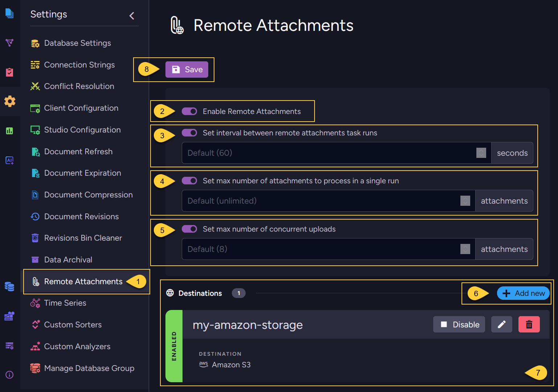558x392 pixels.
Task: Open the AI Hub sidebar icon
Action: point(10,160)
